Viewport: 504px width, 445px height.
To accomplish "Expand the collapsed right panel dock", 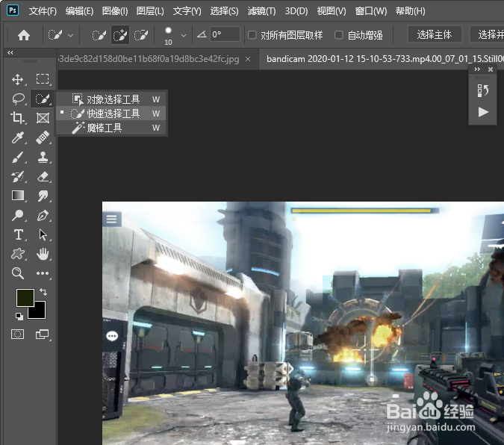I will point(477,69).
